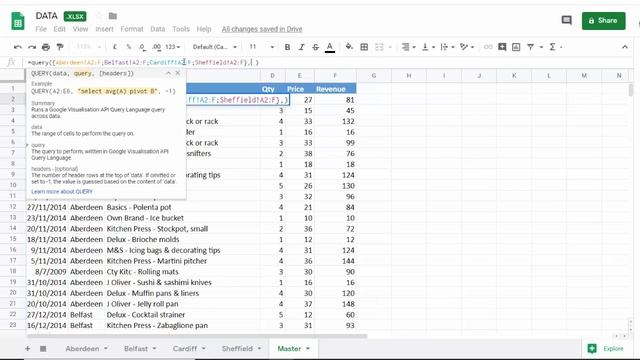
Task: Click the add sheet plus button
Action: point(27,349)
